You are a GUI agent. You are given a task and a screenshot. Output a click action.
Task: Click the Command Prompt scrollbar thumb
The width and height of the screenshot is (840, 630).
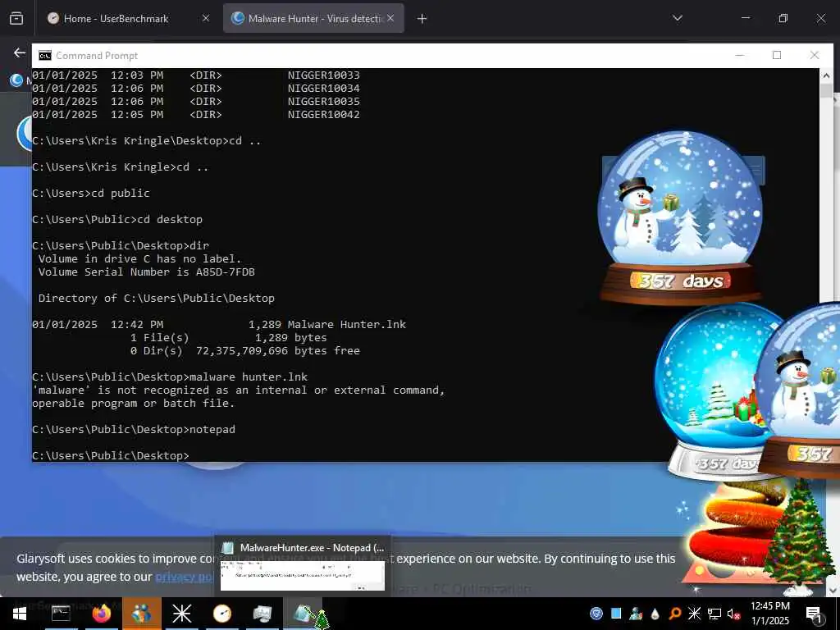coord(825,90)
